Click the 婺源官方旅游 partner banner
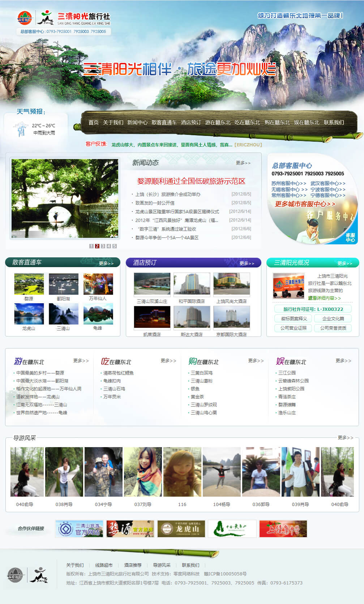This screenshot has width=364, height=604. 130,529
